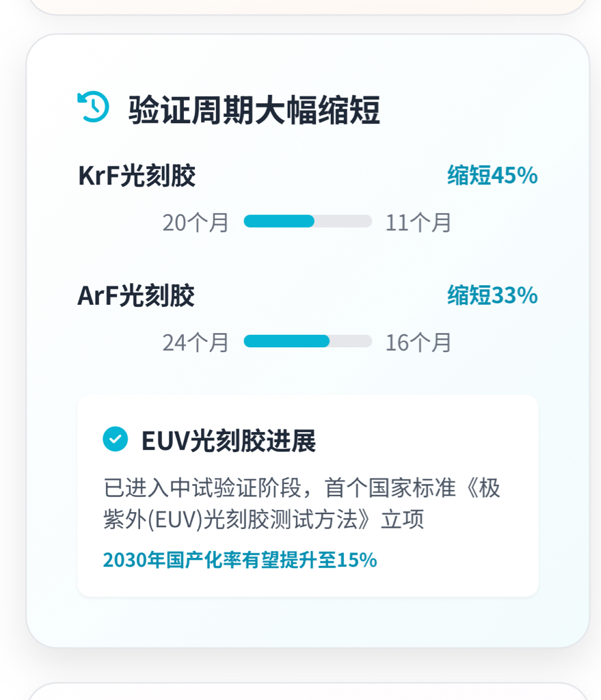This screenshot has width=601, height=700.
Task: Click the 2030年国产化率有望提升至15% highlight
Action: pos(240,560)
